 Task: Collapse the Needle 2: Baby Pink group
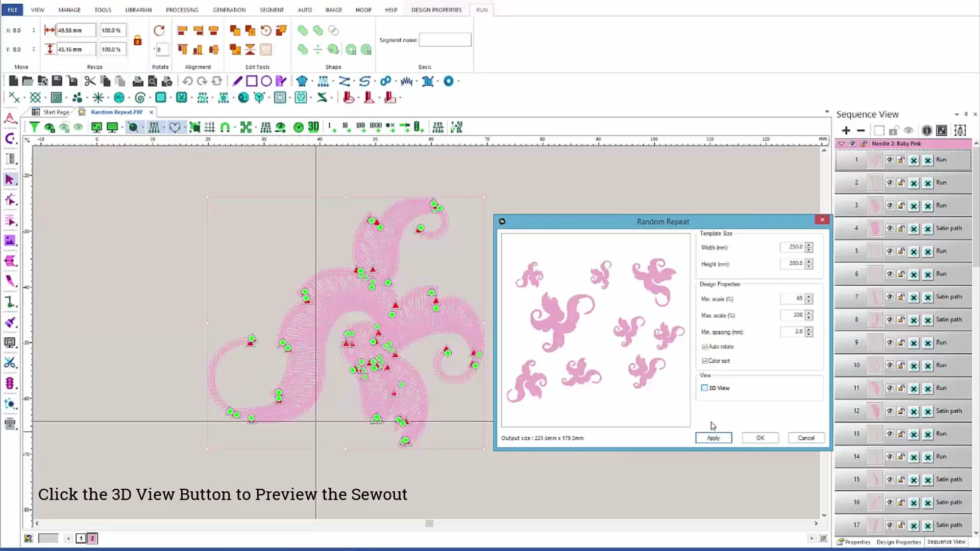point(841,143)
